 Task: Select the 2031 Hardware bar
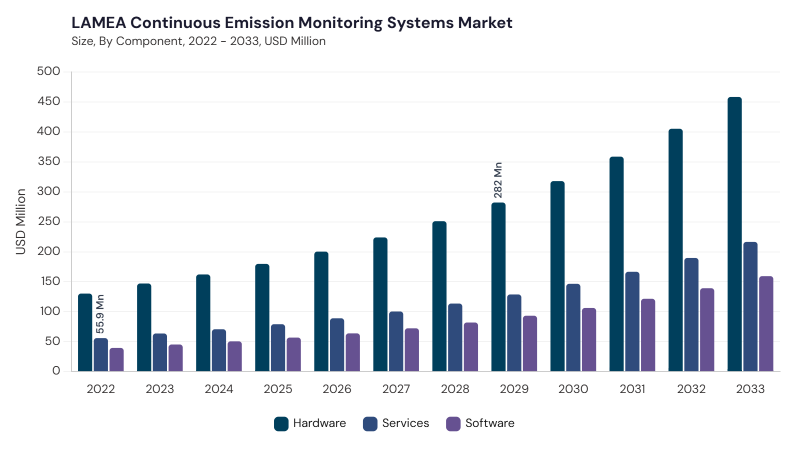(616, 264)
